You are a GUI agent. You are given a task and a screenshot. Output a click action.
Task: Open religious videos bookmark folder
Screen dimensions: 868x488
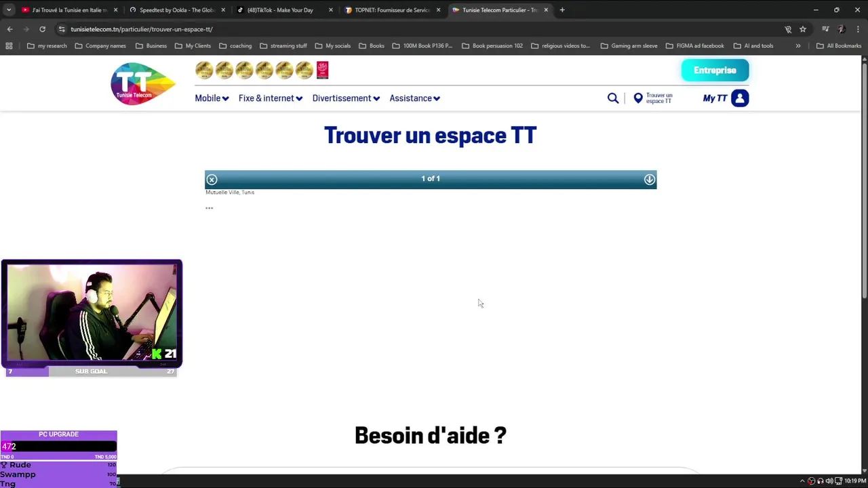[x=561, y=46]
